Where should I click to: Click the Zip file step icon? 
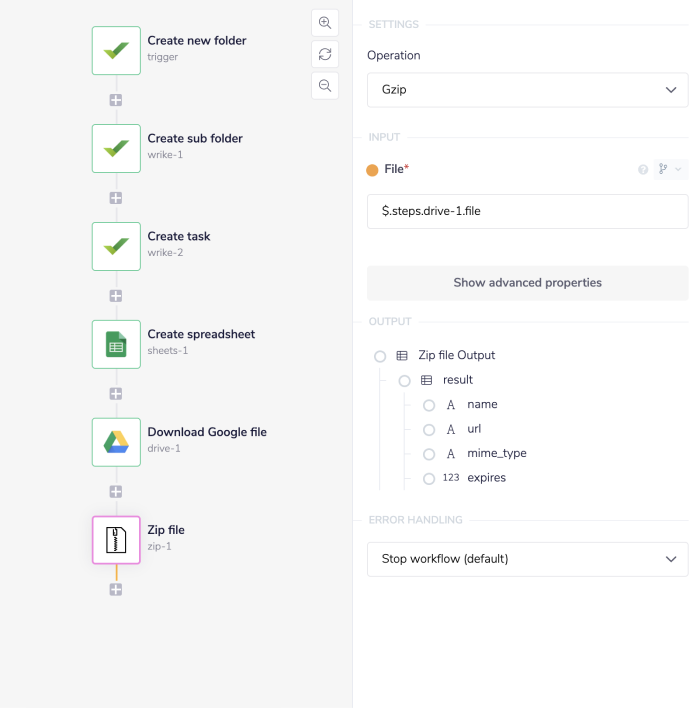click(x=116, y=540)
